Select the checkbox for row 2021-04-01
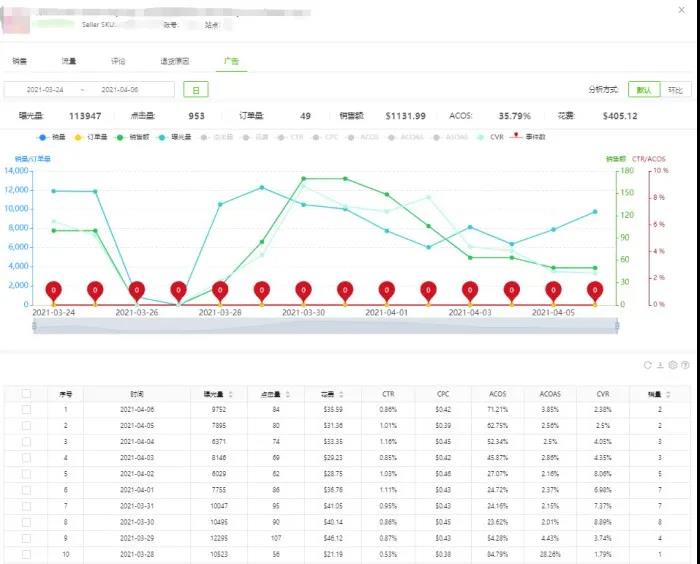 [x=27, y=489]
